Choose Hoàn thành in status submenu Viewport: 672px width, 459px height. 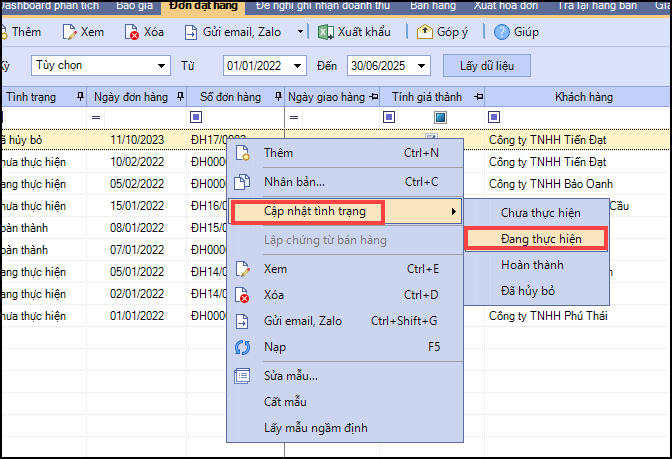(532, 265)
